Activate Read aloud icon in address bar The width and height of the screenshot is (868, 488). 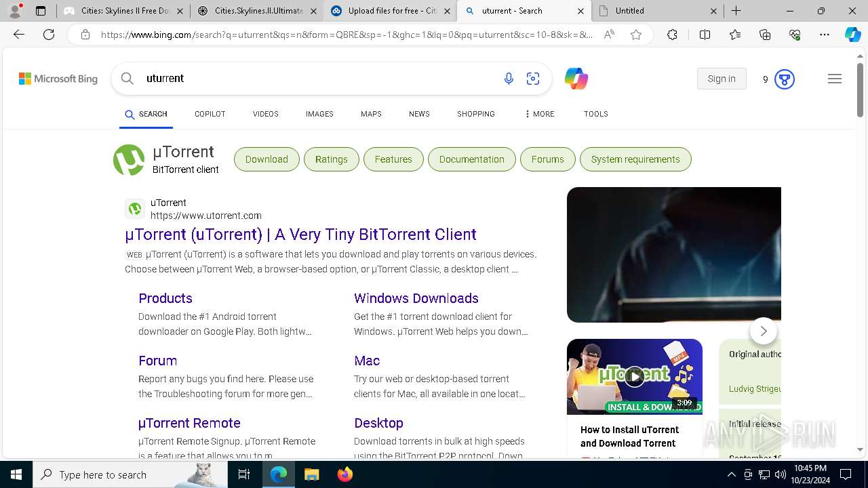(x=609, y=35)
